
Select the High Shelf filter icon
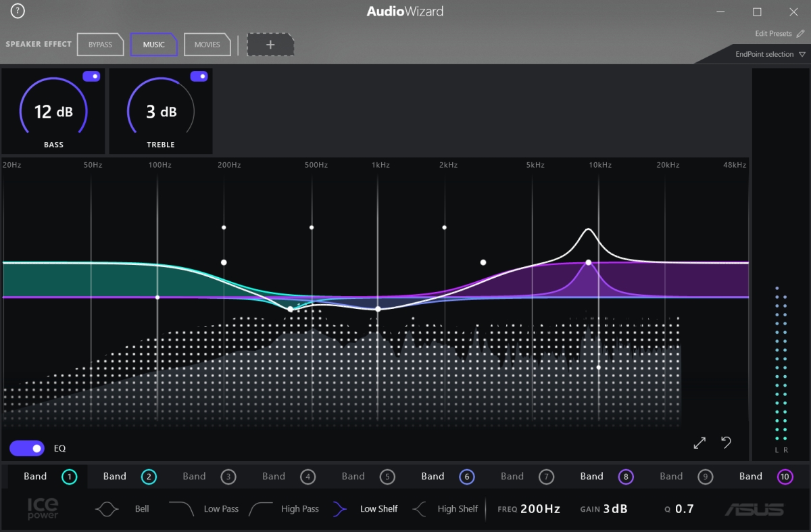click(x=419, y=509)
